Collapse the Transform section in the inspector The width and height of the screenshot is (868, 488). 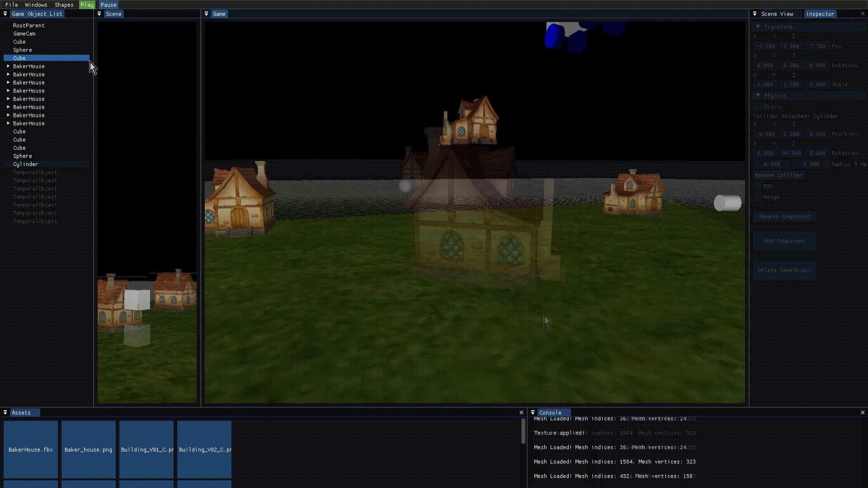coord(758,27)
